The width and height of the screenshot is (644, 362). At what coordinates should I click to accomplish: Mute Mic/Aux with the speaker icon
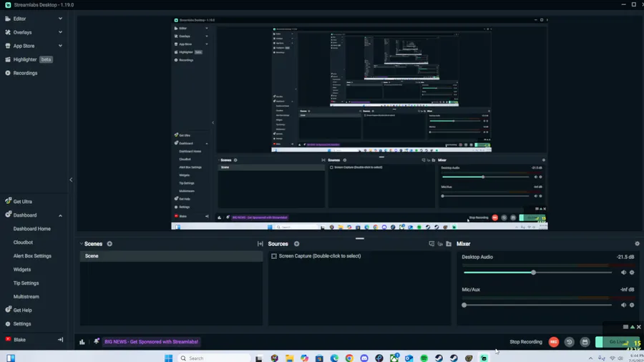point(623,305)
